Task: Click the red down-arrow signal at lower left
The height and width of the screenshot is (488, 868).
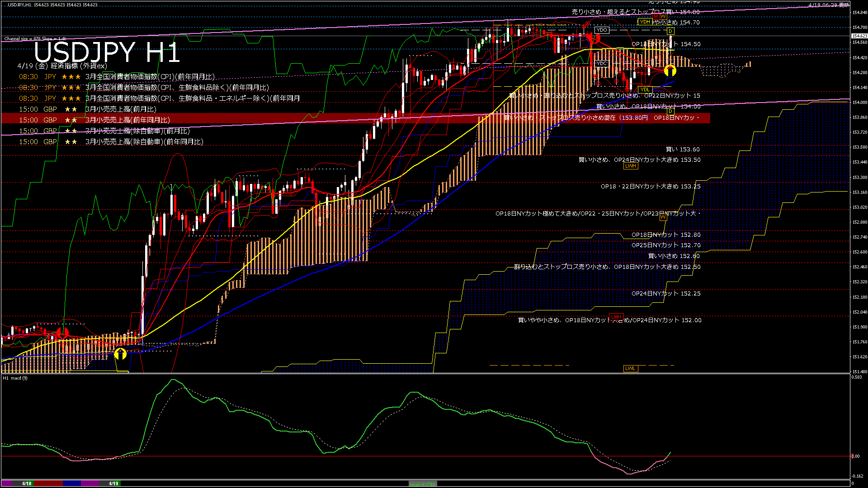Action: point(62,334)
